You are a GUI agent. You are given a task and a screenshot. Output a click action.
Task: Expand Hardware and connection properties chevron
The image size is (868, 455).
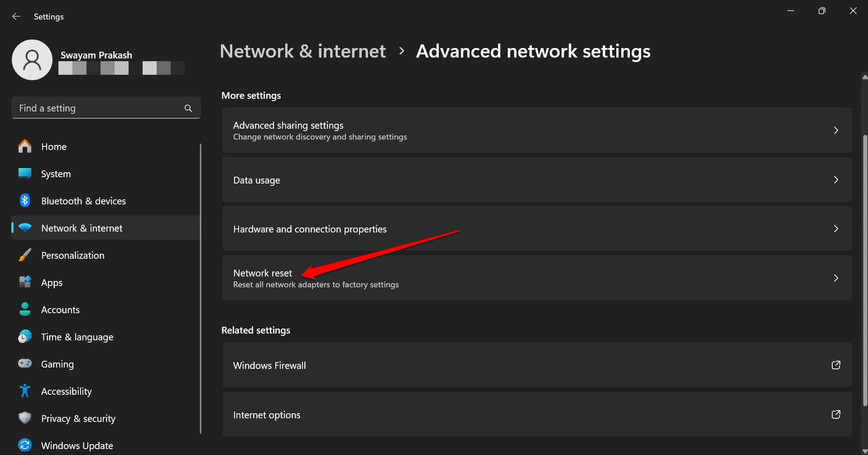click(836, 229)
